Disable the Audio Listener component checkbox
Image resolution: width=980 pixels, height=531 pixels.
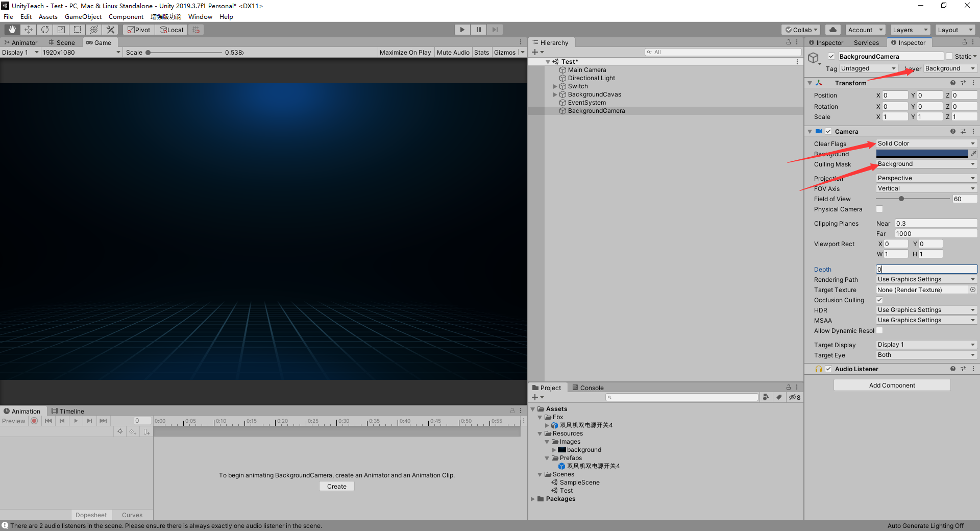click(828, 369)
